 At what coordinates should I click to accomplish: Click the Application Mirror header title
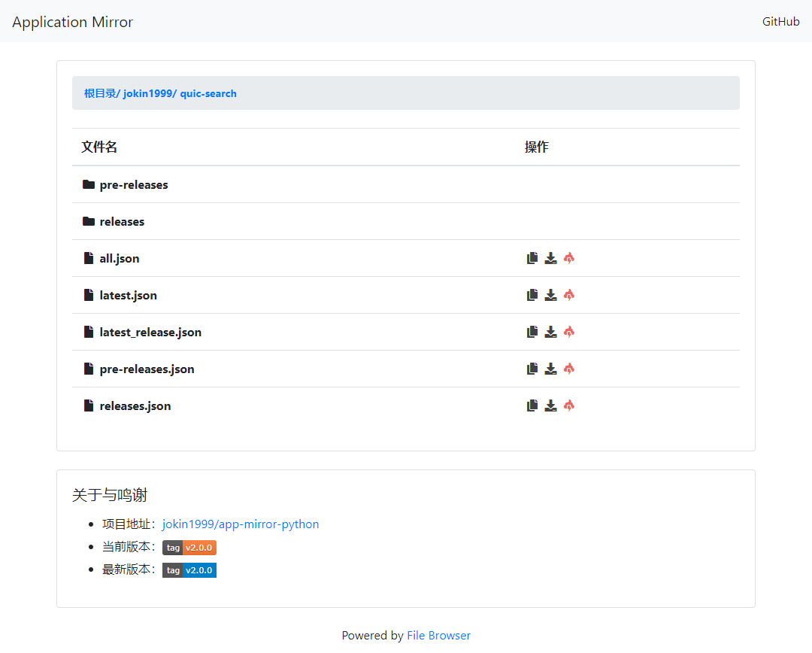[72, 22]
